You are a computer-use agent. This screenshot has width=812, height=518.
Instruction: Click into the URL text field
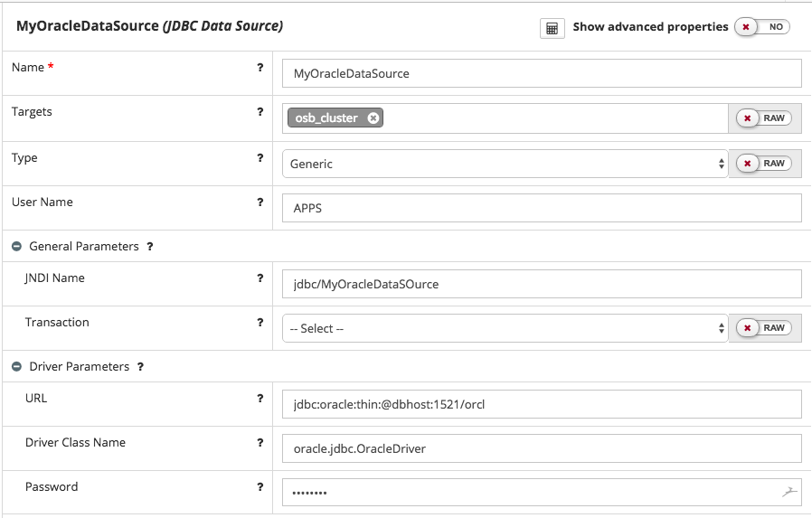pyautogui.click(x=541, y=404)
